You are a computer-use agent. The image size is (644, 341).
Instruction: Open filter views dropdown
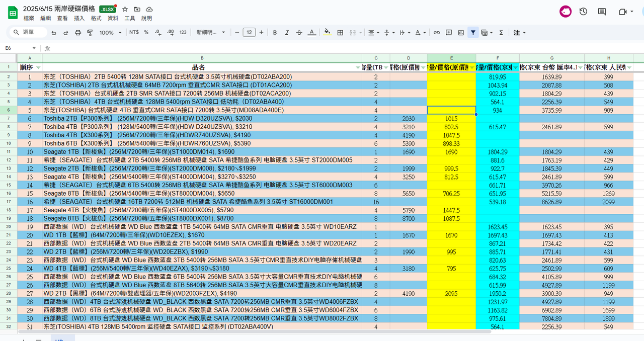point(487,32)
